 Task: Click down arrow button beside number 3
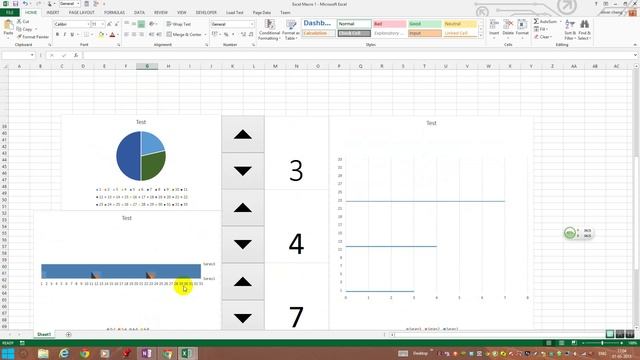[243, 171]
